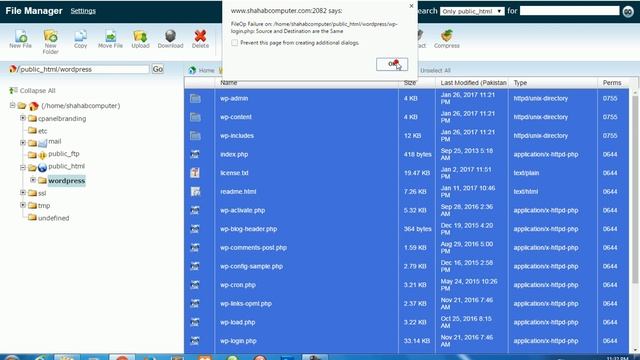Click the wp-activate.php file icon
The width and height of the screenshot is (640, 360).
click(195, 210)
